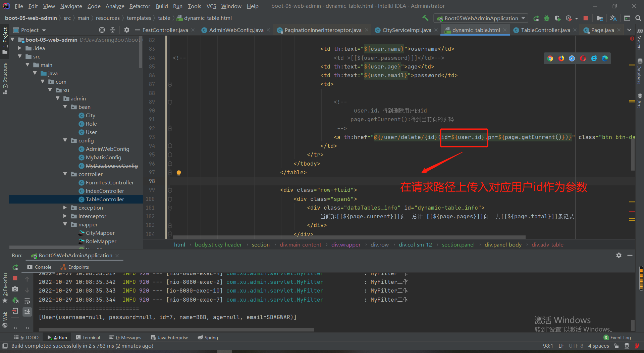
Task: Close the dynamic_table.html editor tab
Action: (x=505, y=30)
